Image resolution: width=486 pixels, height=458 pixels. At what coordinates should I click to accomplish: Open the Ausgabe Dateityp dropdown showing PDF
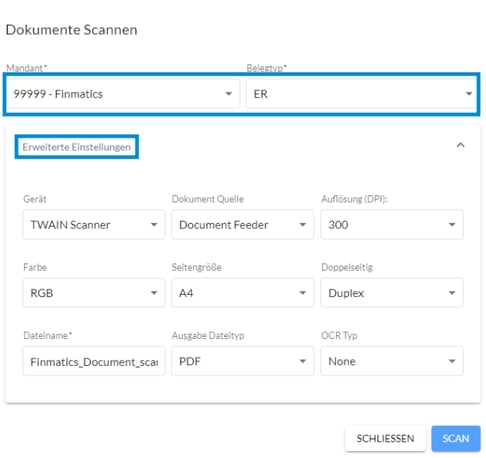point(242,361)
